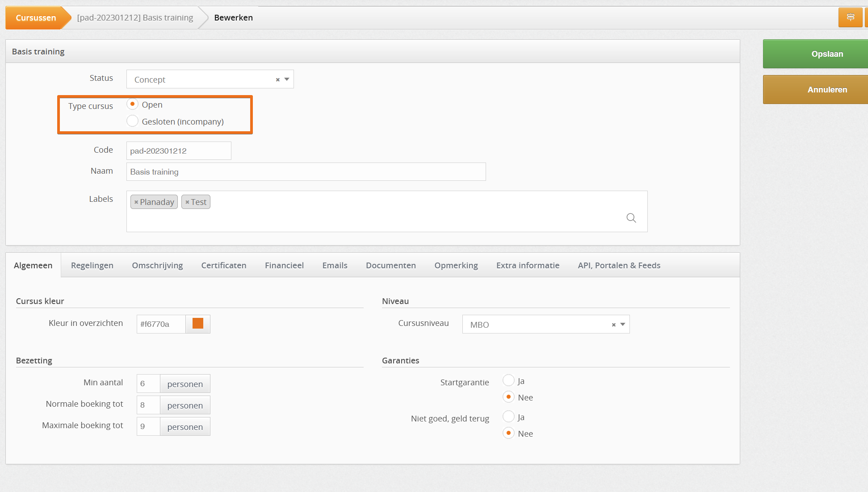Expand the Cursusniveau dropdown

tap(623, 325)
